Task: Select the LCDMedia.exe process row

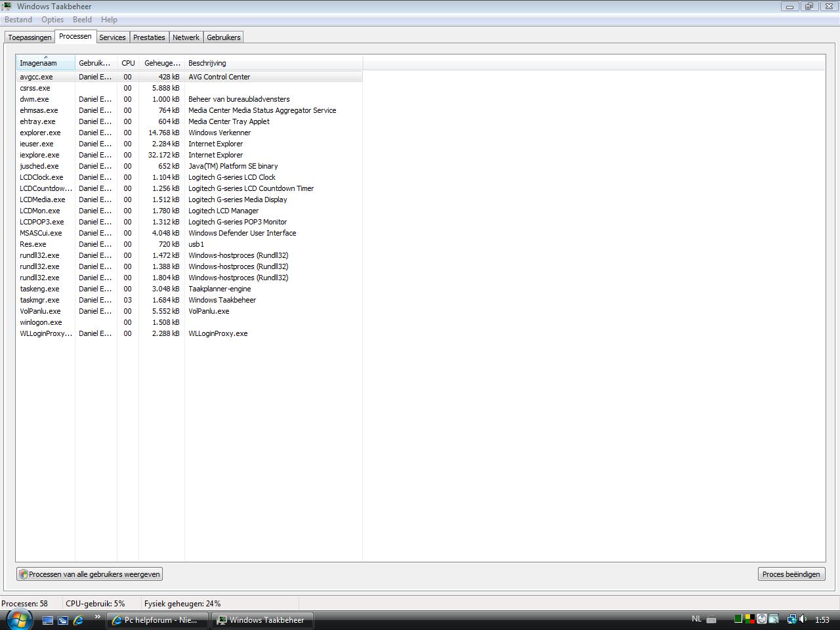Action: [190, 199]
